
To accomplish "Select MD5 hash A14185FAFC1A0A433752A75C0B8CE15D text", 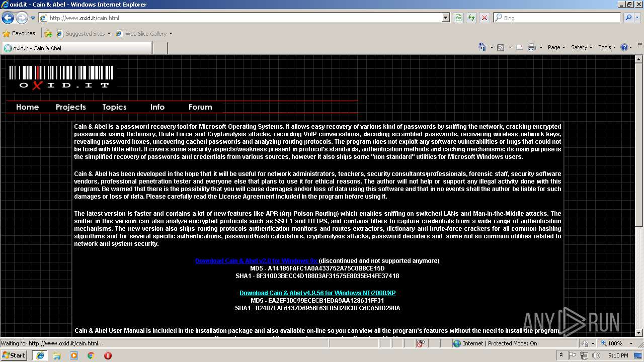I will coord(317,268).
